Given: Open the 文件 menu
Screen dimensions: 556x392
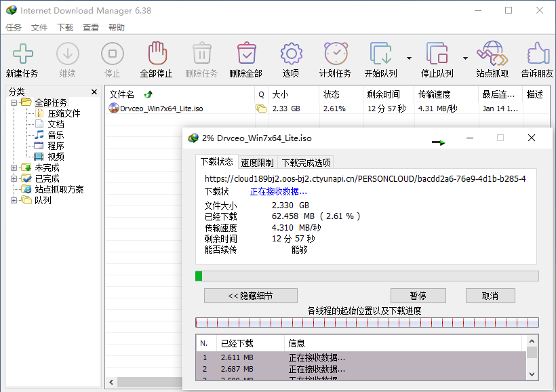Looking at the screenshot, I should tap(39, 27).
